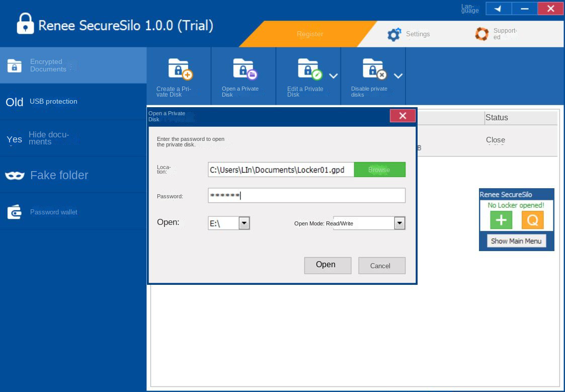Click the orange search locker icon
Screen dimensions: 565x392
coord(532,220)
